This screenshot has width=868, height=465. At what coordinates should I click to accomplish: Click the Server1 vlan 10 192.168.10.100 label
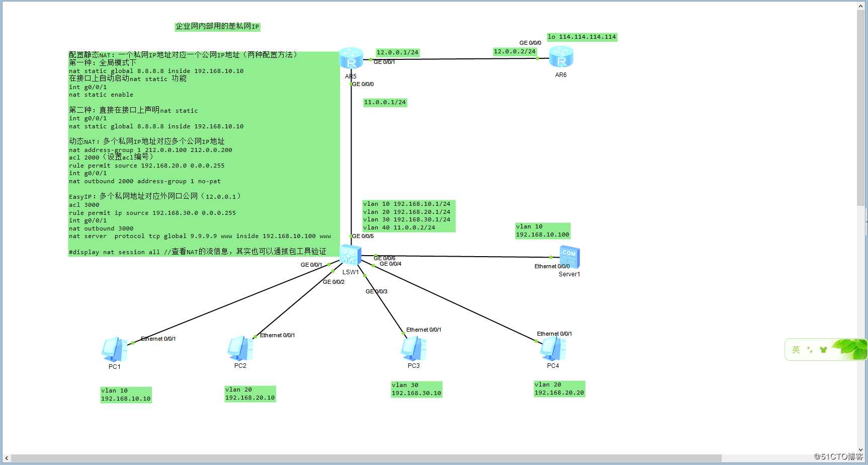tap(543, 230)
